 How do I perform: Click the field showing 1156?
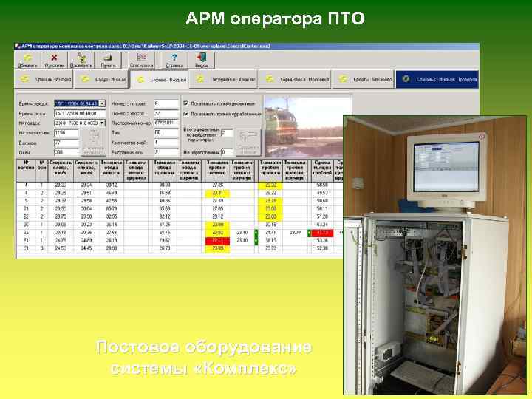click(66, 133)
